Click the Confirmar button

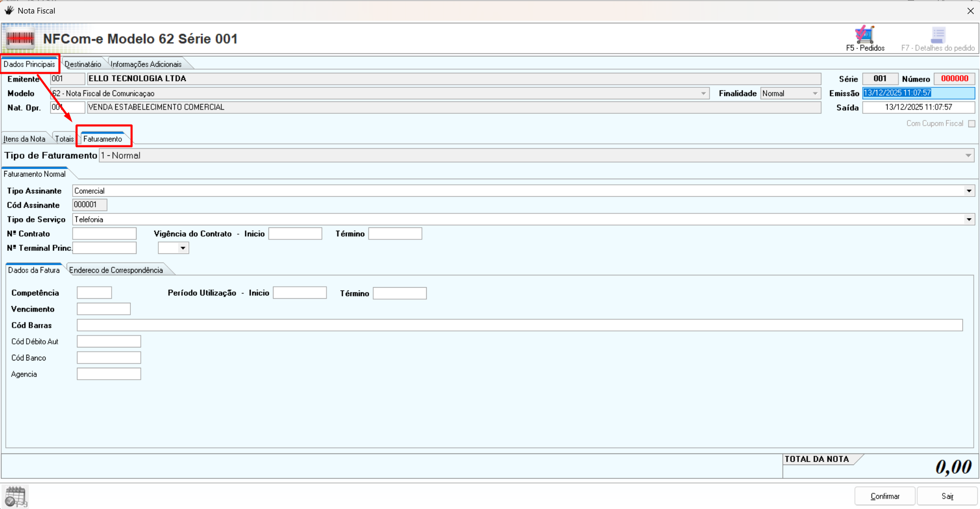pos(884,496)
